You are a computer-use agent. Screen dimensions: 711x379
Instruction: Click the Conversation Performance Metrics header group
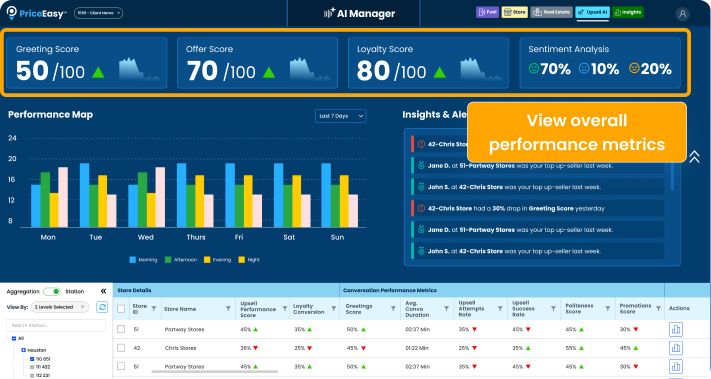coord(502,290)
